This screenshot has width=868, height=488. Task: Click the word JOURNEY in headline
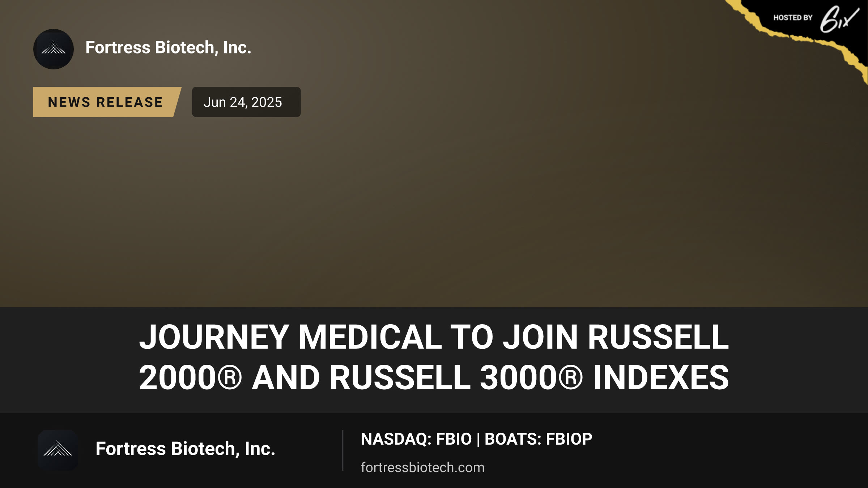(214, 337)
